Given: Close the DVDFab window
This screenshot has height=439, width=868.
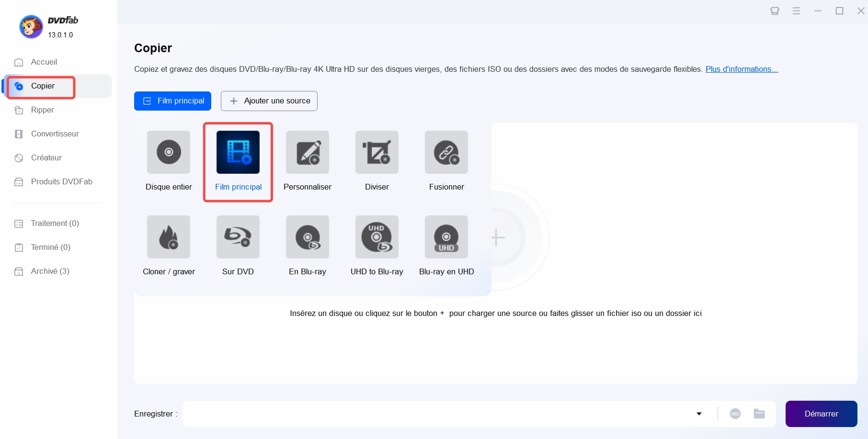Looking at the screenshot, I should (x=861, y=11).
